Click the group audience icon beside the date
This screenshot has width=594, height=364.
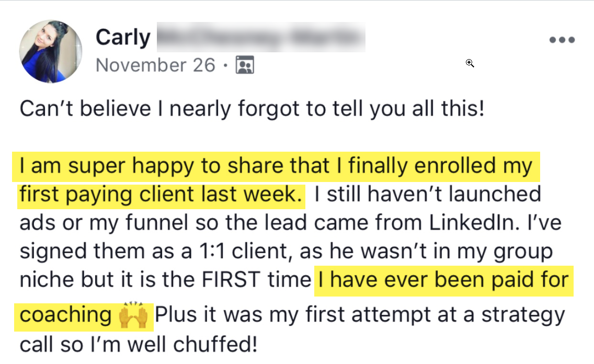pos(245,65)
